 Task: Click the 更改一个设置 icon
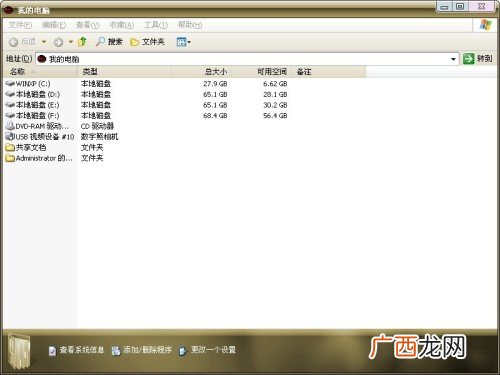coord(183,351)
